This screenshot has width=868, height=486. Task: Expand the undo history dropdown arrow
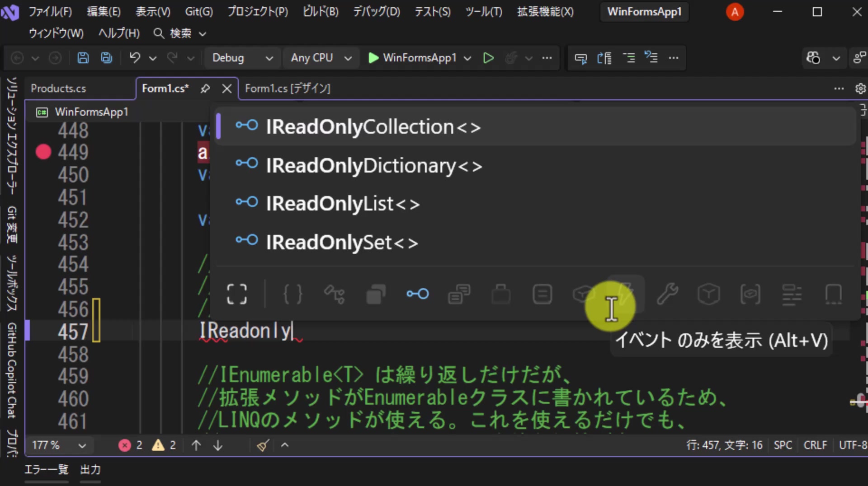click(153, 58)
